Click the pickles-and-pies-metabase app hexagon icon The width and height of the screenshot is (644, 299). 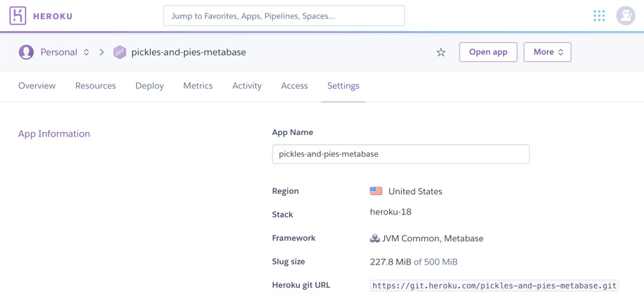pos(120,52)
